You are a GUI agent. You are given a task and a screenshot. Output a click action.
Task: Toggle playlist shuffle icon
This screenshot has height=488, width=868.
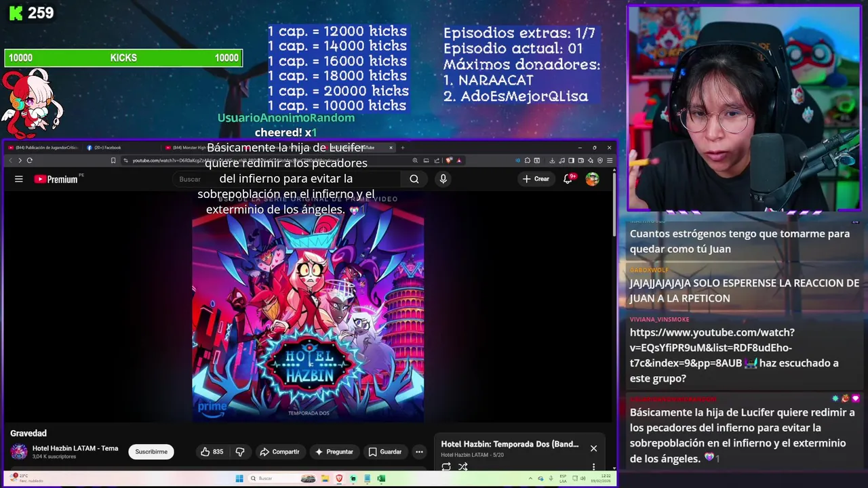pyautogui.click(x=462, y=466)
